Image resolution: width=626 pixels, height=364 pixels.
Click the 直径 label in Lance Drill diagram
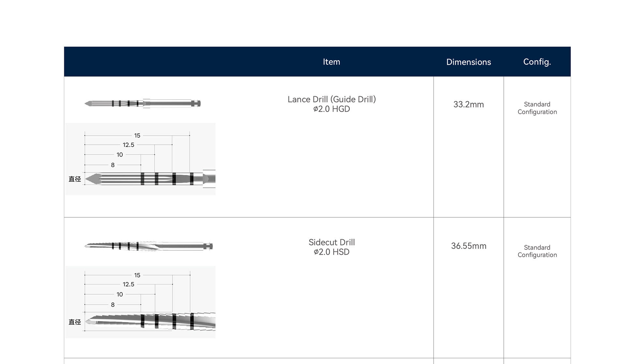[x=75, y=179]
